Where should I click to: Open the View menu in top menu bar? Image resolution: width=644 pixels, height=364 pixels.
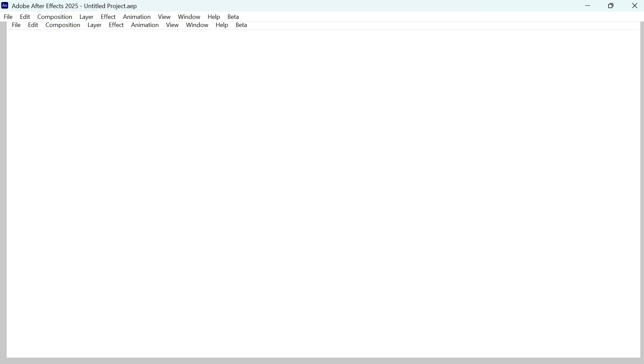164,17
